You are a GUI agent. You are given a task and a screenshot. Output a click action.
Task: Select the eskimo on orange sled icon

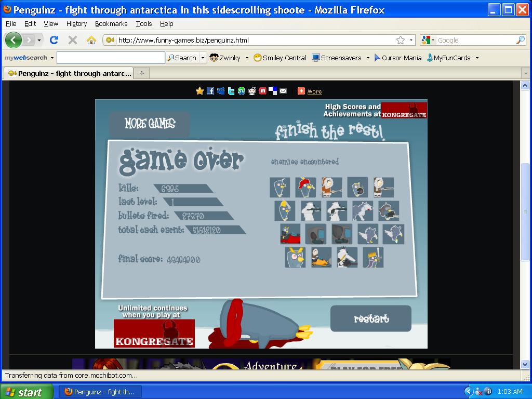coord(321,258)
